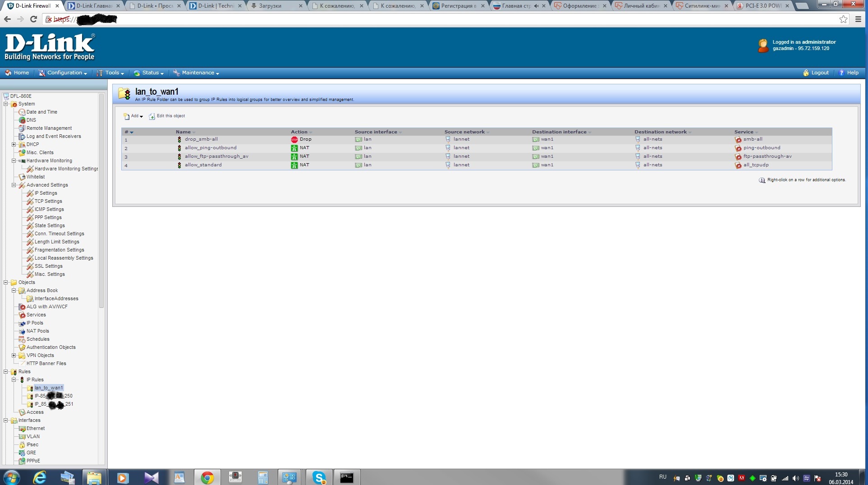Click the all_tcpudp service icon
The width and height of the screenshot is (868, 485).
(x=738, y=165)
